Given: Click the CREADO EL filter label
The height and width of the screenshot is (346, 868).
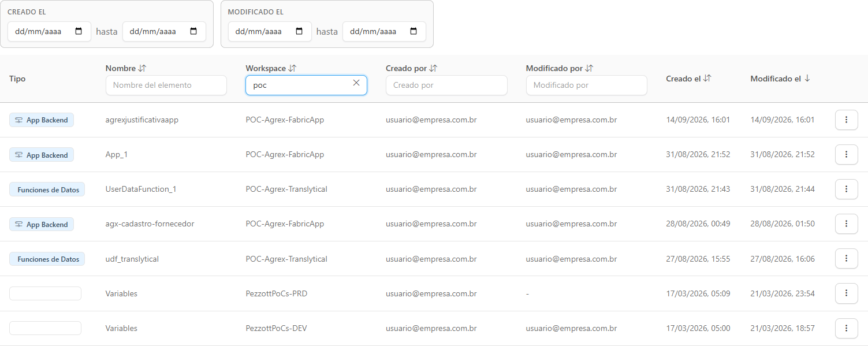Looking at the screenshot, I should coord(27,12).
